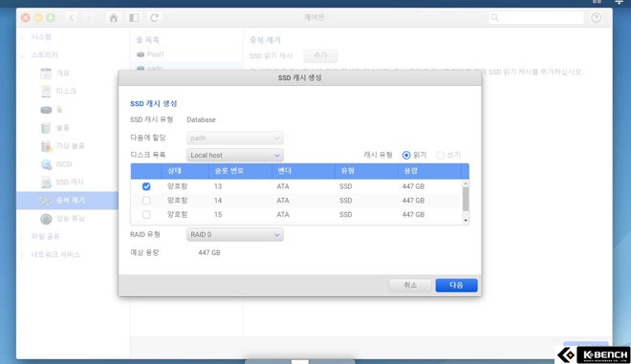Check the slot 14 disk checkbox
Image resolution: width=631 pixels, height=364 pixels.
146,201
